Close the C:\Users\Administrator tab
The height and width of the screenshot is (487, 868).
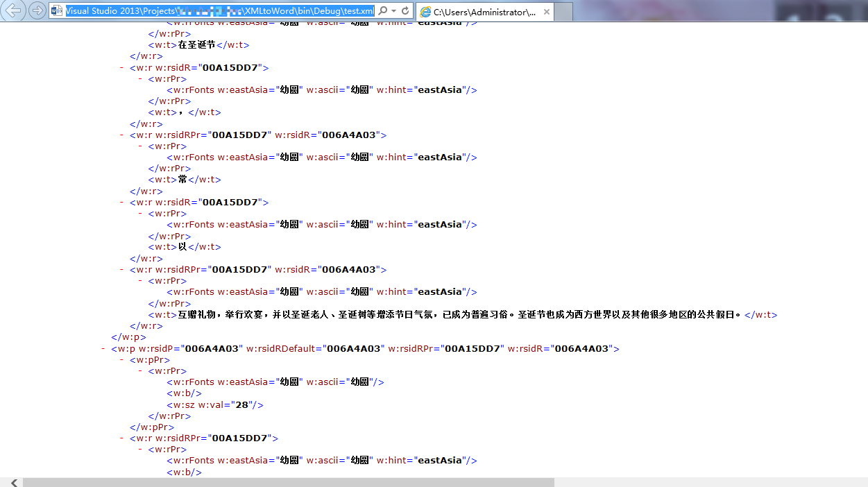(x=547, y=12)
